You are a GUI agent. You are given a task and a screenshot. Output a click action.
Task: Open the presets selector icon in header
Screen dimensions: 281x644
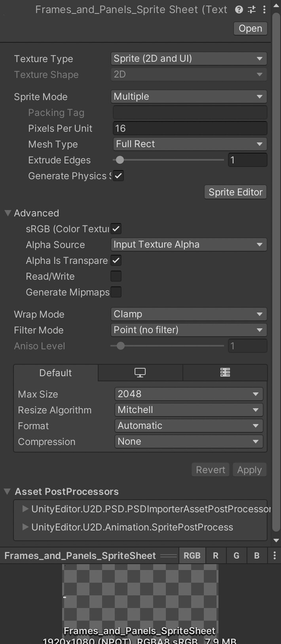coord(251,9)
